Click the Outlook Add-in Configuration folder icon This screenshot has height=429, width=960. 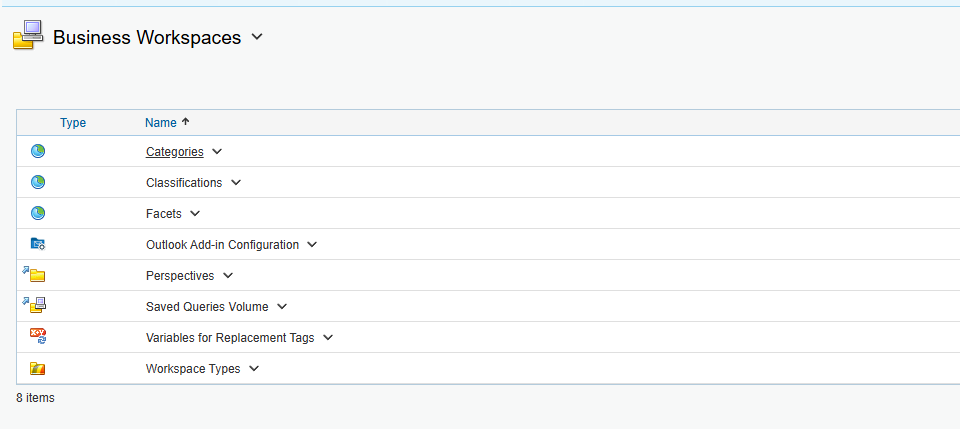tap(38, 244)
